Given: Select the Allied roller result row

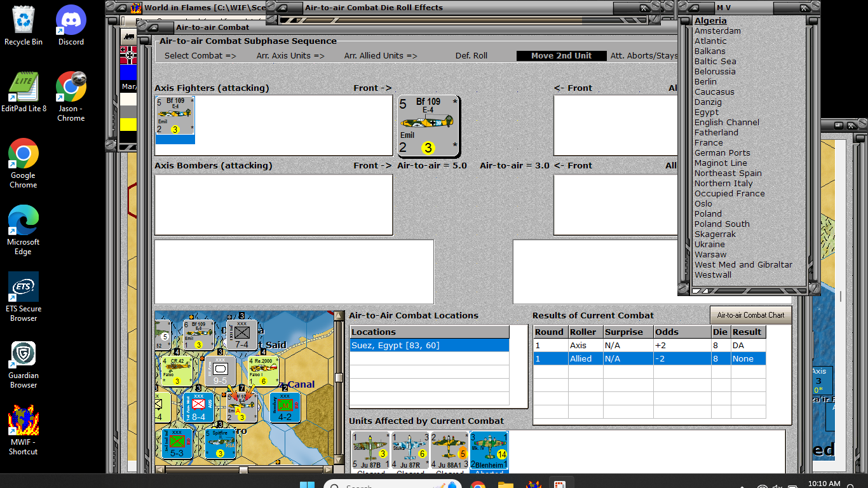Looking at the screenshot, I should pos(649,359).
